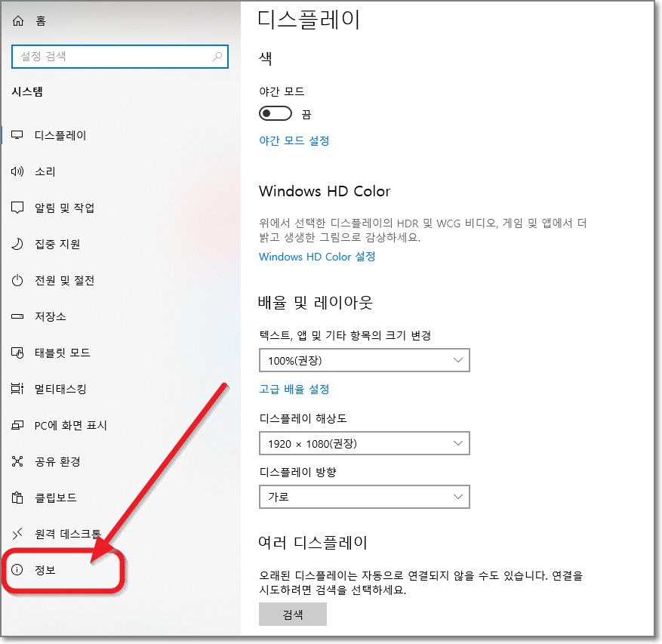
Task: Open Windows HD Color 설정 link
Action: click(317, 257)
